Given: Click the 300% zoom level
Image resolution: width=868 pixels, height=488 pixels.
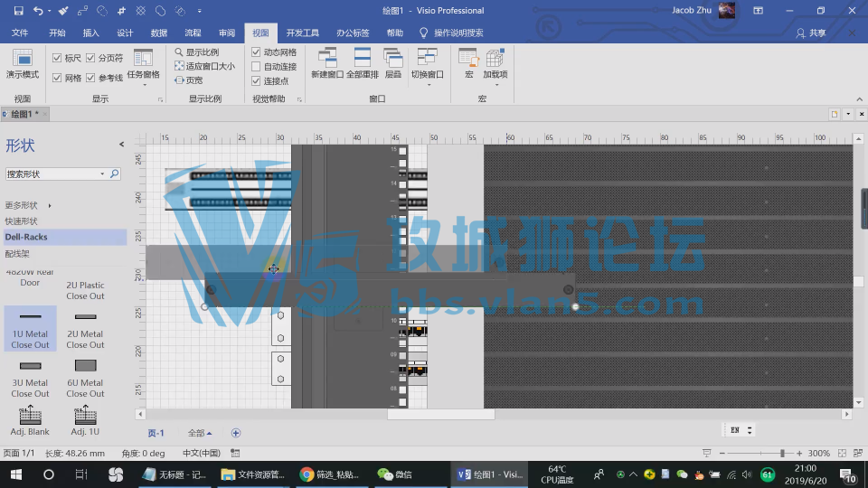Looking at the screenshot, I should (819, 453).
